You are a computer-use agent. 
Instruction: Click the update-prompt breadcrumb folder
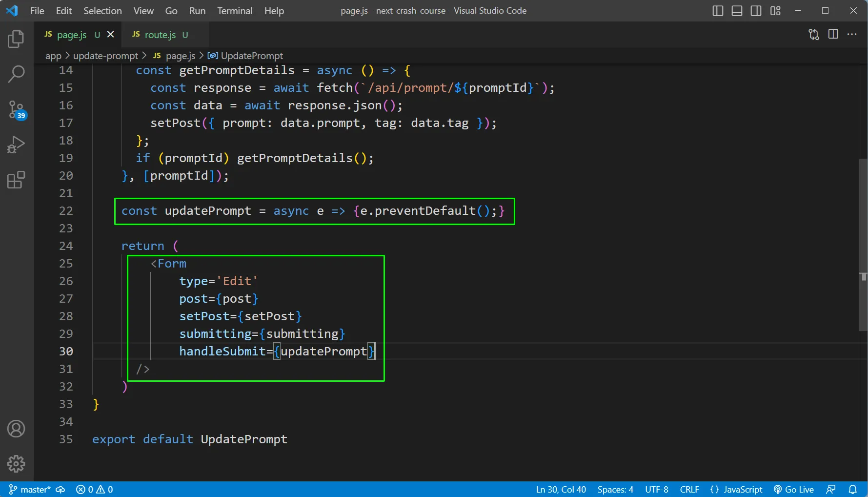(105, 56)
